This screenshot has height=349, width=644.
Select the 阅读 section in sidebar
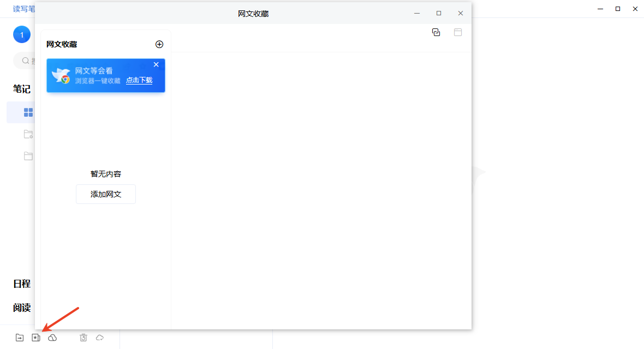22,308
